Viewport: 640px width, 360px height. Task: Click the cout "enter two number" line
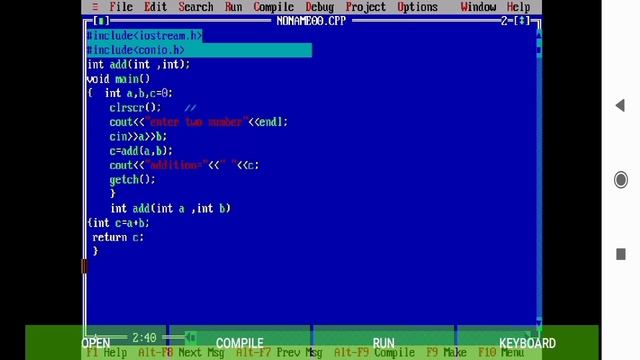[198, 122]
